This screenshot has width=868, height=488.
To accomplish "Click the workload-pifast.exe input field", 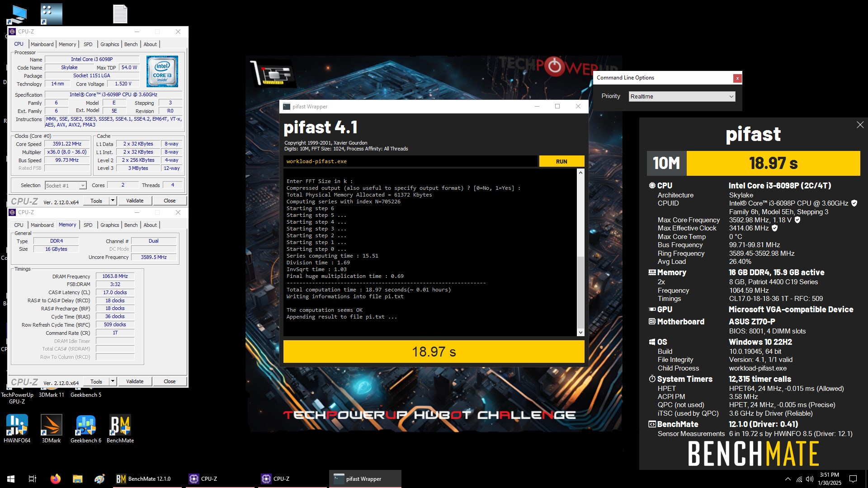I will pos(410,161).
